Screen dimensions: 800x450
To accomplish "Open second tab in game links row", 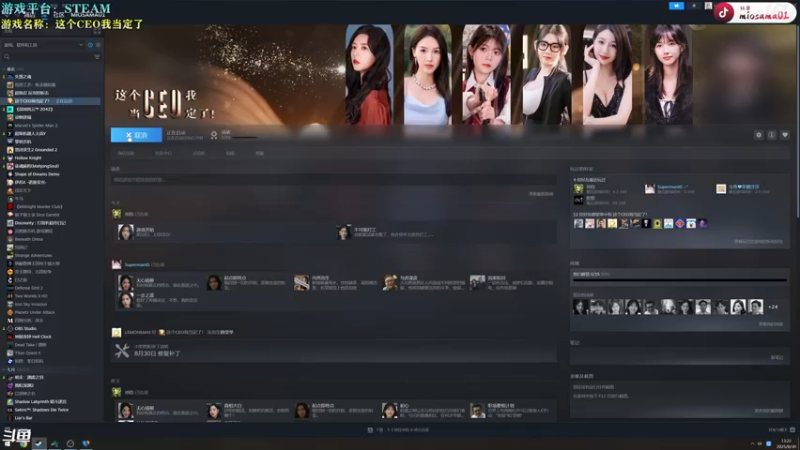I will (163, 153).
